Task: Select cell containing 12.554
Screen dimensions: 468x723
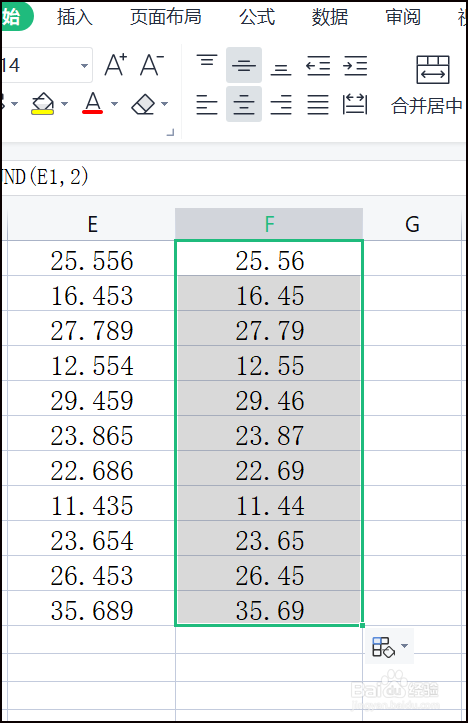Action: click(x=92, y=365)
